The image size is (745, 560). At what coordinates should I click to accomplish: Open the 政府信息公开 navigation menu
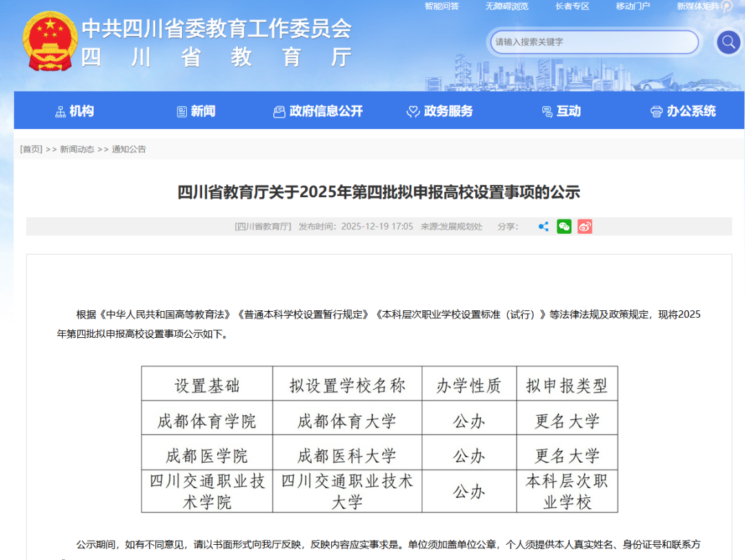click(x=318, y=111)
